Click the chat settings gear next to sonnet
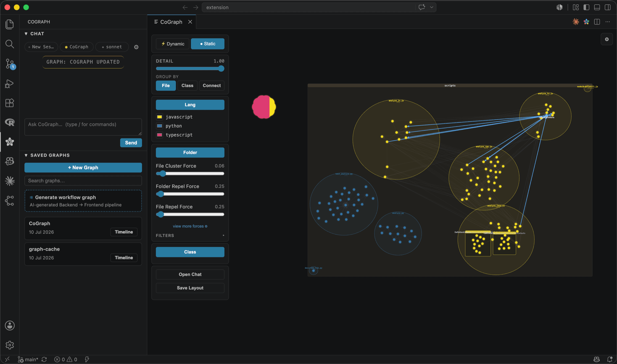617x364 pixels. [136, 47]
